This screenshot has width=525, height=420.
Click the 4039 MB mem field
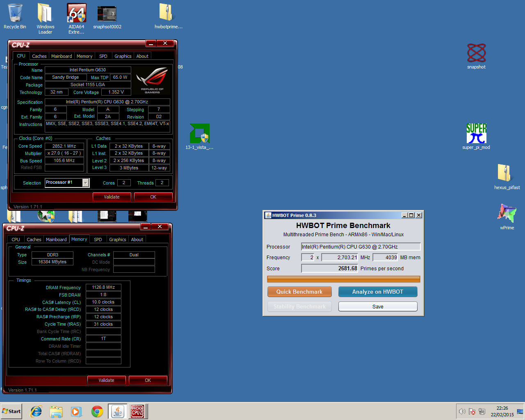click(x=385, y=257)
